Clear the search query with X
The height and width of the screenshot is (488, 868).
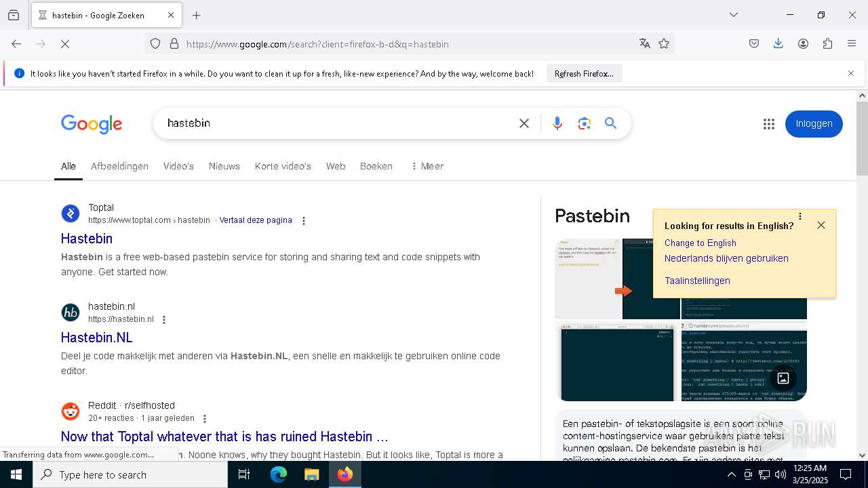click(x=524, y=123)
